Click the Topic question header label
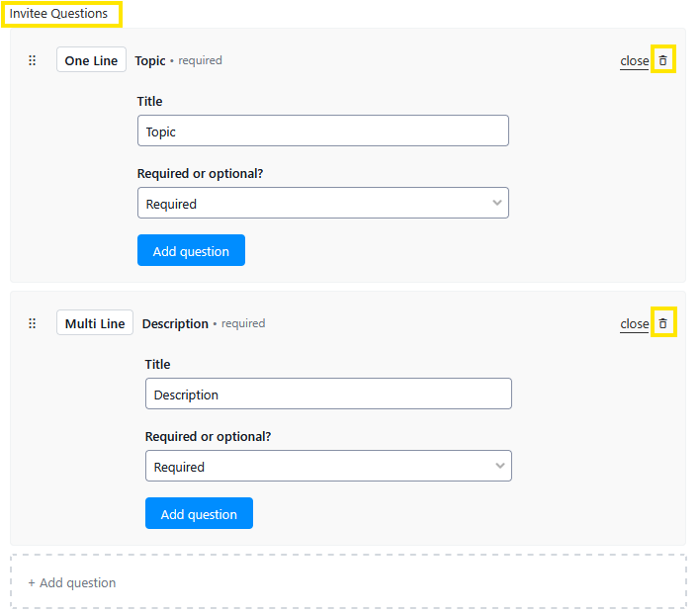 pyautogui.click(x=150, y=60)
